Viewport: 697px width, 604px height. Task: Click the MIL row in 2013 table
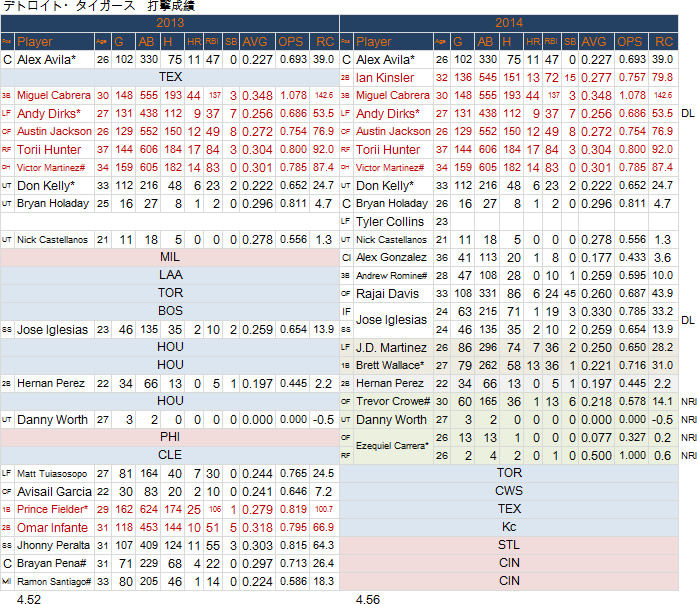pyautogui.click(x=170, y=257)
